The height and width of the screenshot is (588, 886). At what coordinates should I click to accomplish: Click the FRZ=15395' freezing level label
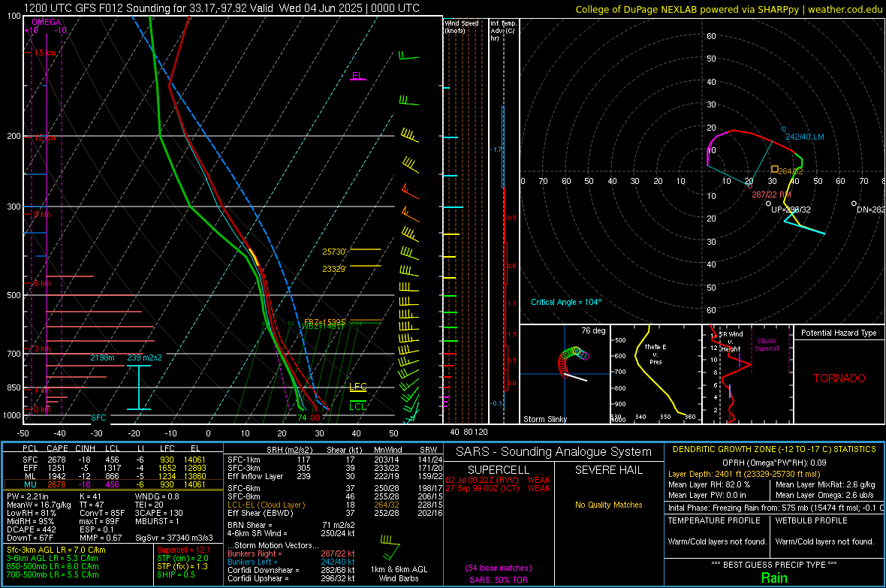[324, 321]
